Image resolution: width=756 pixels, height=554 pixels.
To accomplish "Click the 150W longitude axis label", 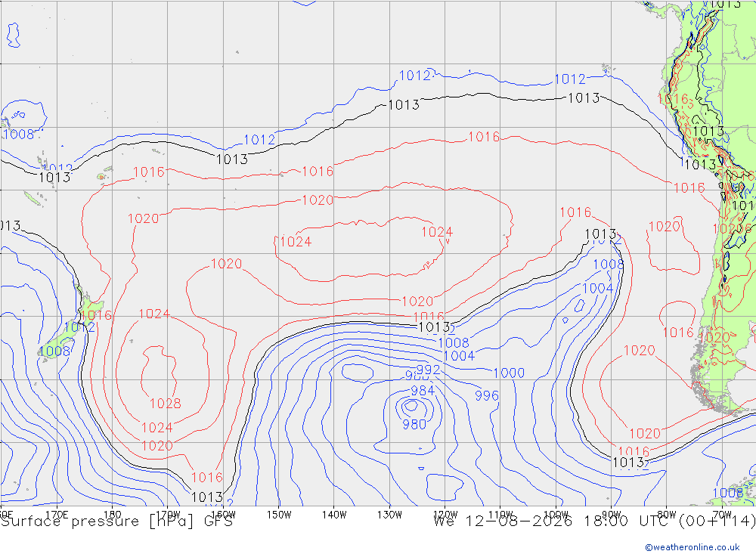I will click(279, 515).
